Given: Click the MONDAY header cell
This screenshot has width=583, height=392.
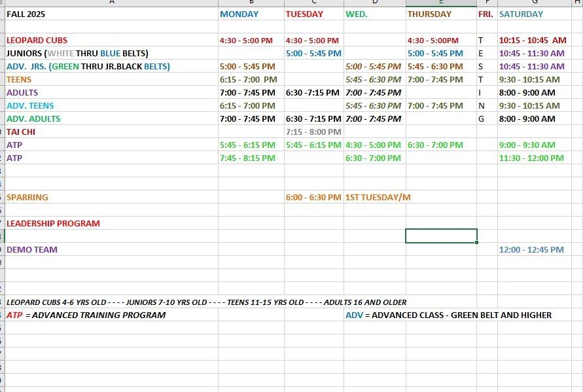Looking at the screenshot, I should coord(239,14).
